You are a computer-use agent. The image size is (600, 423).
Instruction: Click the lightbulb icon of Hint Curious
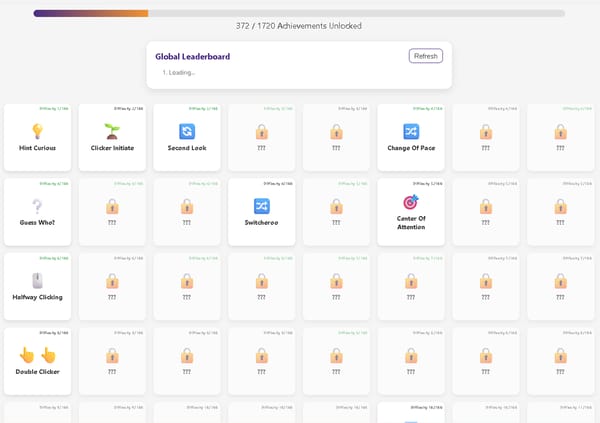(37, 131)
